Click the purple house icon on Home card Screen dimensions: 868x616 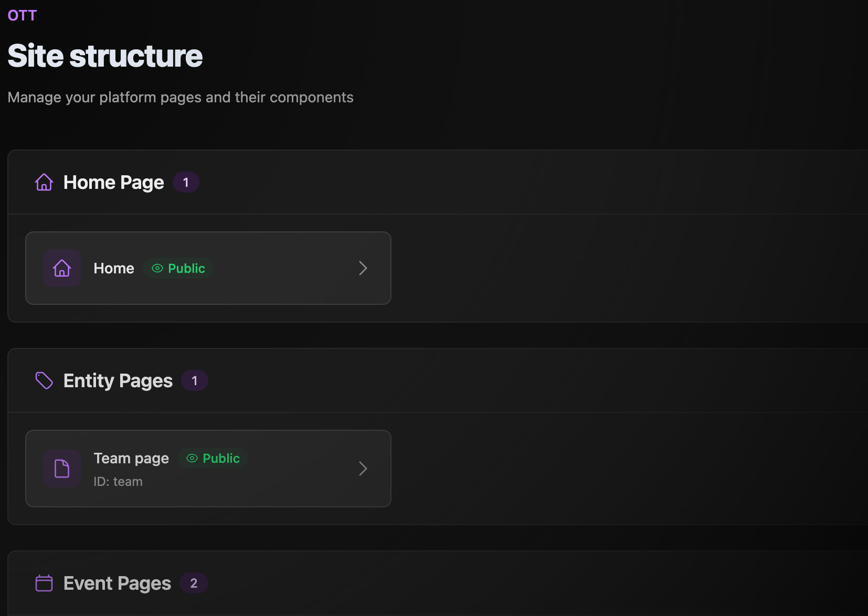click(62, 268)
